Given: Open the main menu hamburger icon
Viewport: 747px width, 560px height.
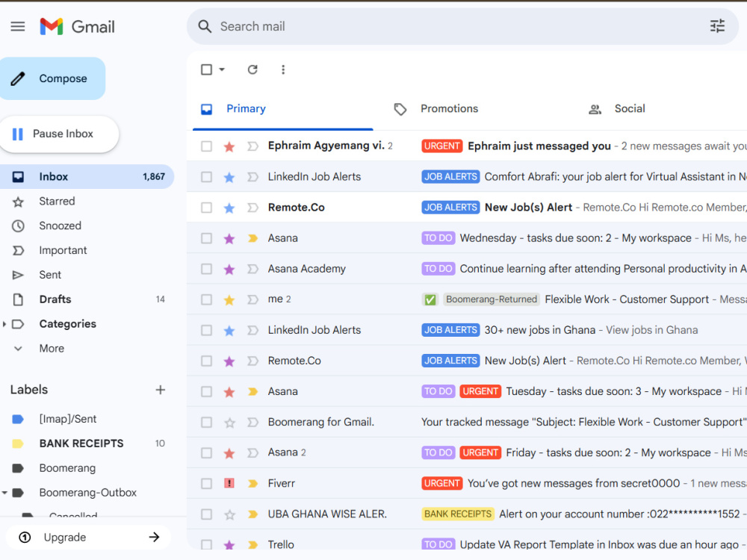Looking at the screenshot, I should (x=18, y=27).
